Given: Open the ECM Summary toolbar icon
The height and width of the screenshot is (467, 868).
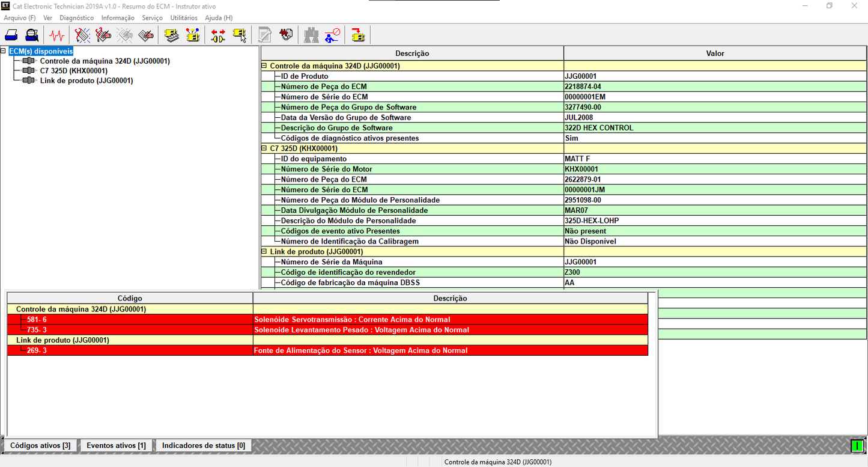Looking at the screenshot, I should coord(172,35).
